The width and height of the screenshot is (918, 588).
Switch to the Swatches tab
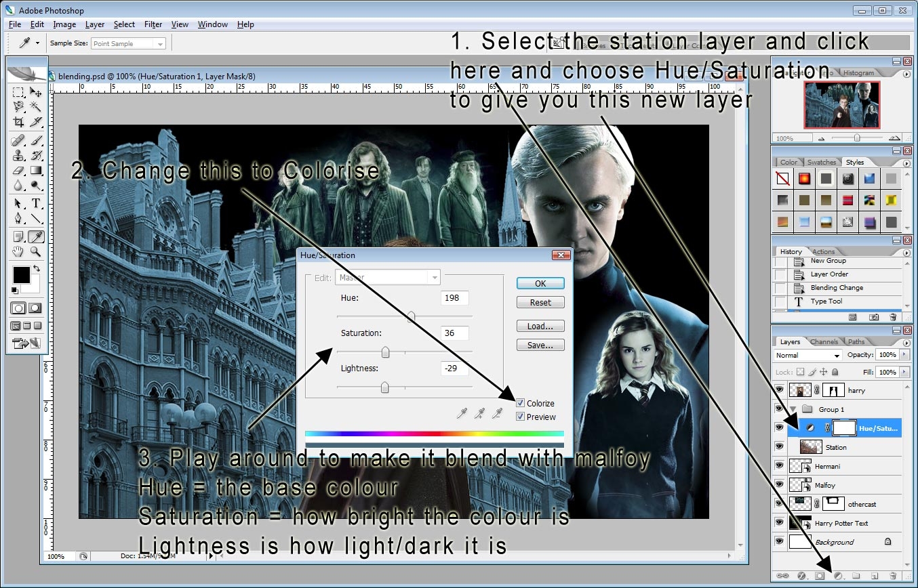pyautogui.click(x=821, y=163)
